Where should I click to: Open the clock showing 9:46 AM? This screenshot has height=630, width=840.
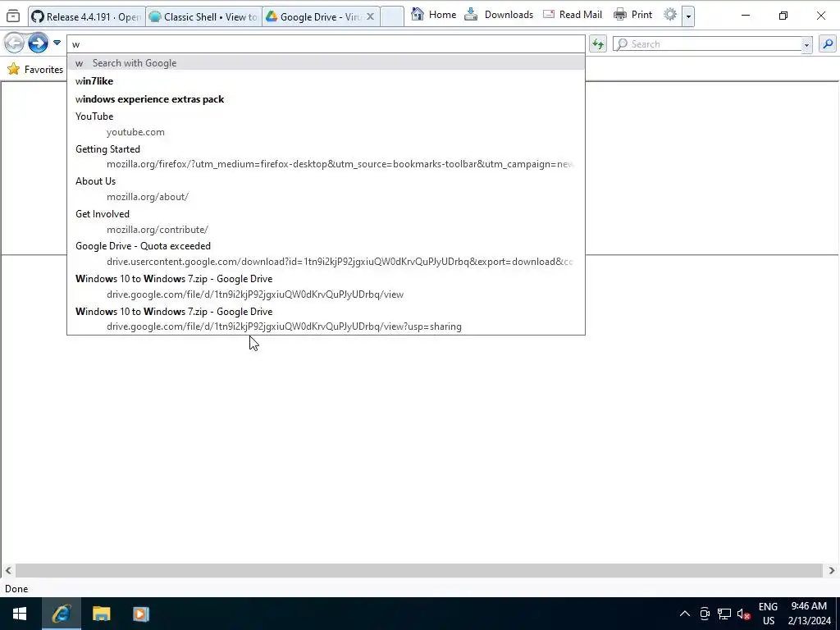tap(809, 614)
